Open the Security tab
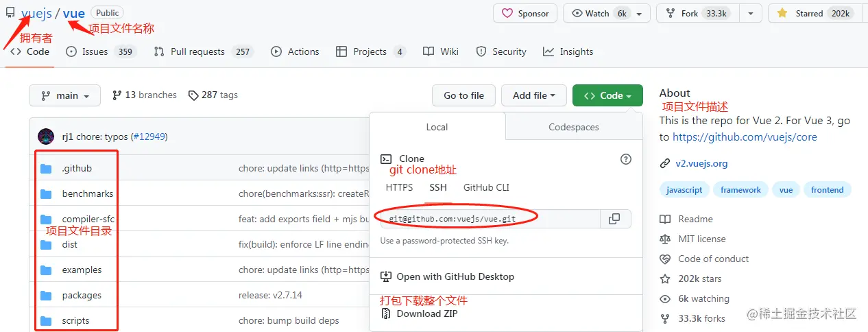Image resolution: width=868 pixels, height=332 pixels. [501, 51]
